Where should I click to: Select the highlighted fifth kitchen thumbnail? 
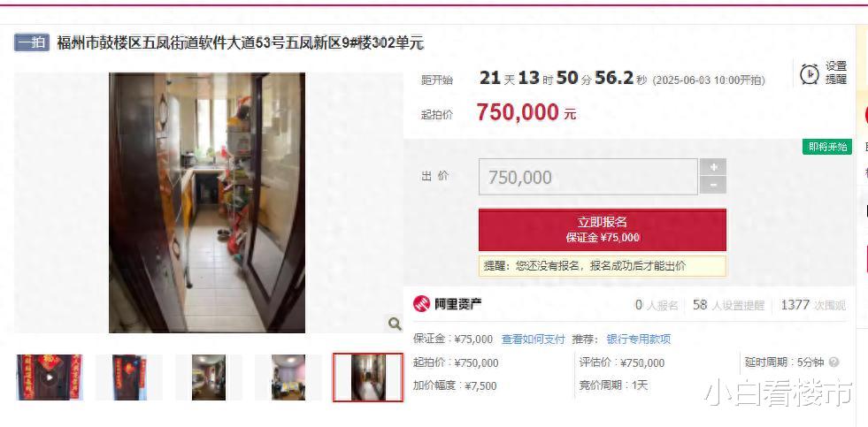(368, 377)
